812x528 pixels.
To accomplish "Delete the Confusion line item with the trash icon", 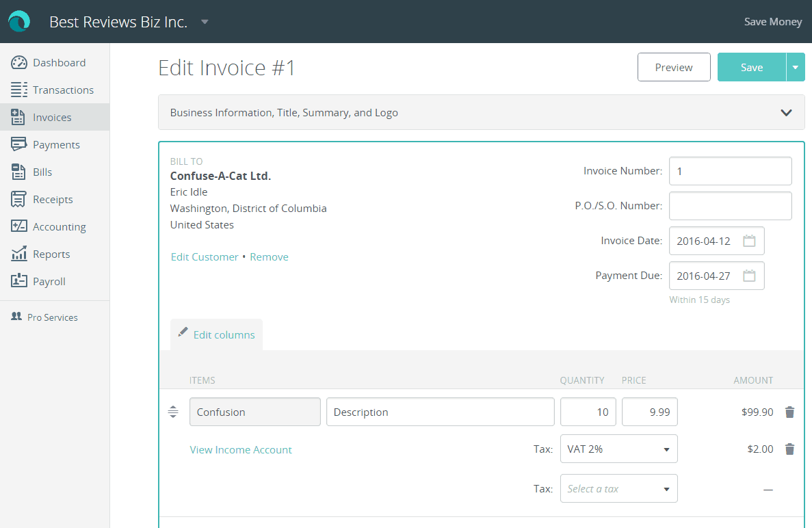I will [789, 412].
